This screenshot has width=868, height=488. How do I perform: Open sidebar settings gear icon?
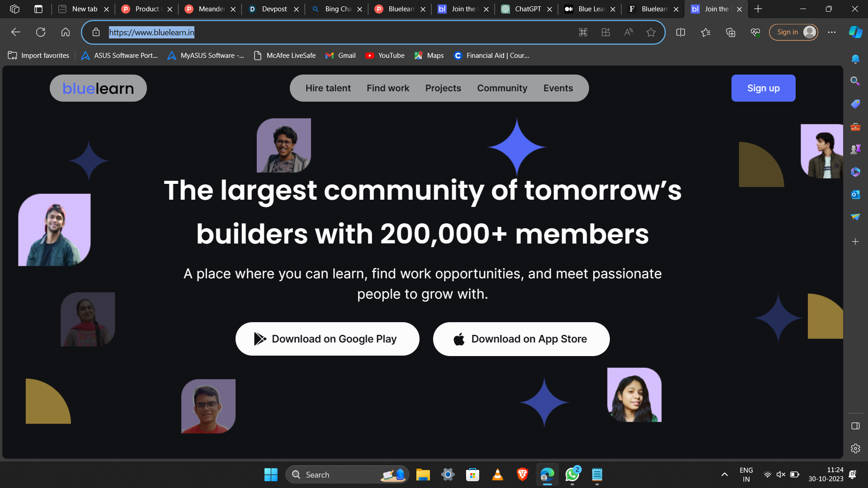(x=855, y=448)
